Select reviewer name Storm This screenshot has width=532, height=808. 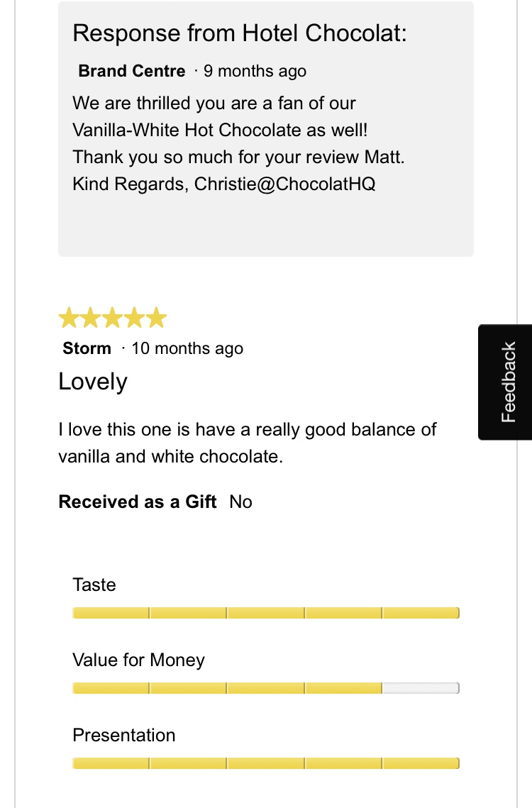pos(87,348)
